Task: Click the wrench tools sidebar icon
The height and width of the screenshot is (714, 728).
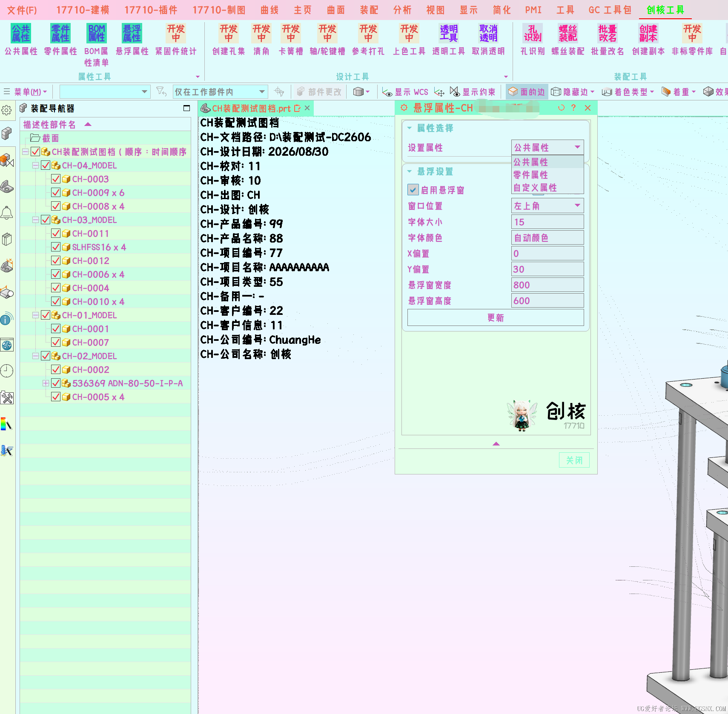Action: (x=6, y=398)
